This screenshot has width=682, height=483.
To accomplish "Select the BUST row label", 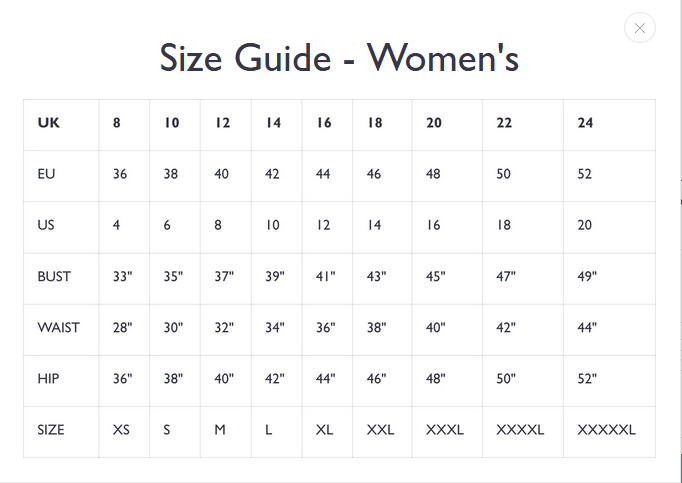I will (54, 276).
